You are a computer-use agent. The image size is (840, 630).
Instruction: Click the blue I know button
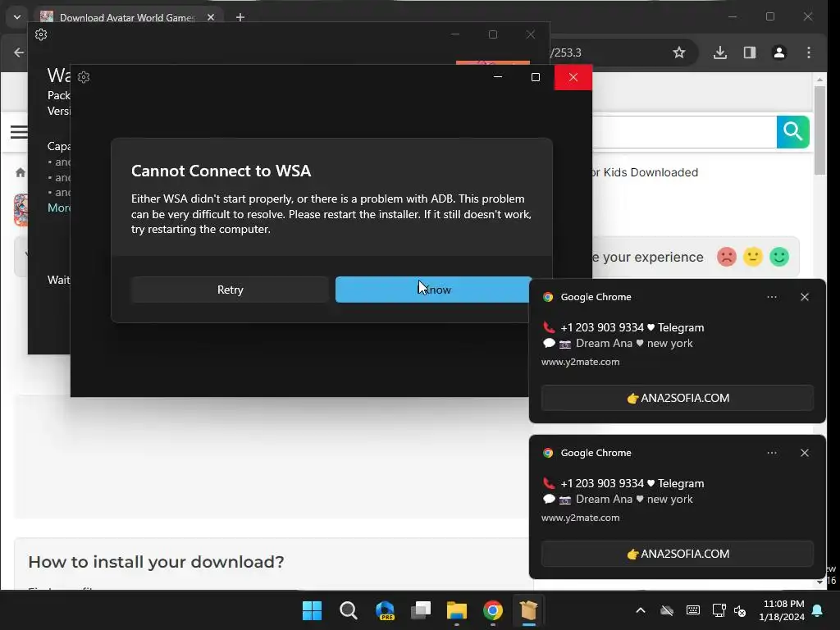coord(433,290)
